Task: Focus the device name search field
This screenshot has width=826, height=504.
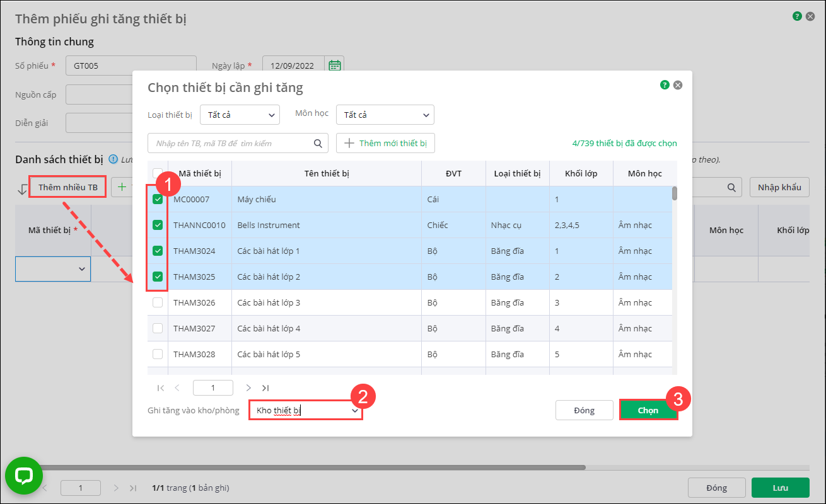Action: point(230,143)
